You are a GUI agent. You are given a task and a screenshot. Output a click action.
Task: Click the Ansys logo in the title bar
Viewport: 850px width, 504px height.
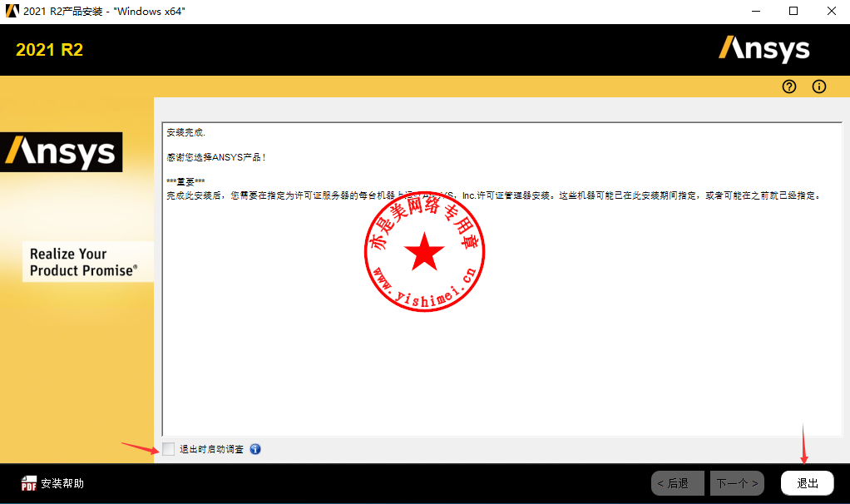pos(12,11)
